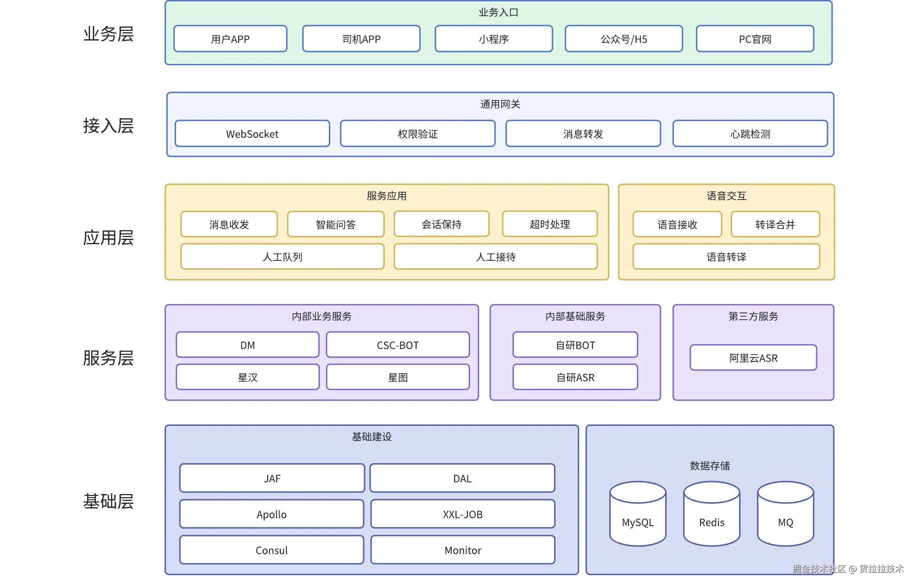Click the PC官网 business entry box
918x588 pixels.
[x=754, y=39]
